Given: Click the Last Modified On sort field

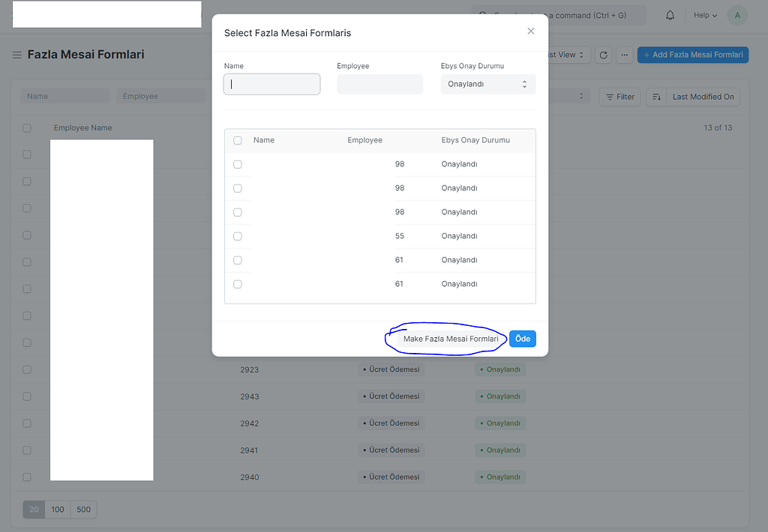Looking at the screenshot, I should pos(703,97).
